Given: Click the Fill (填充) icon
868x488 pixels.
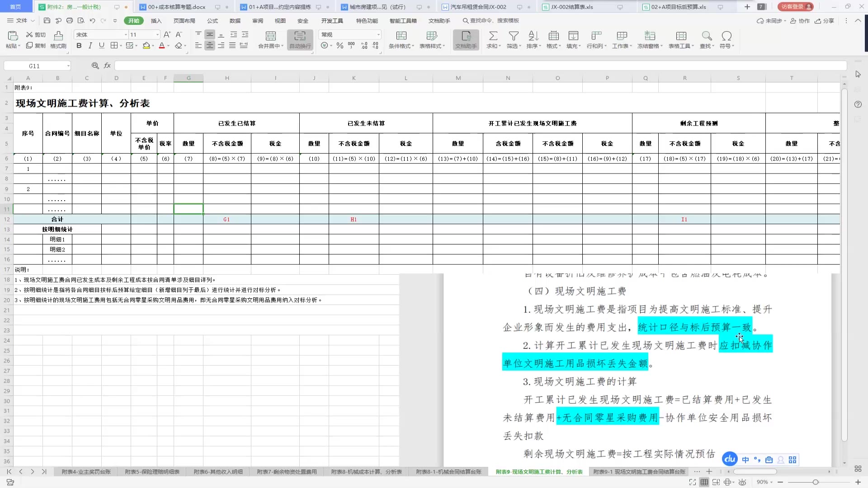Looking at the screenshot, I should [x=573, y=36].
